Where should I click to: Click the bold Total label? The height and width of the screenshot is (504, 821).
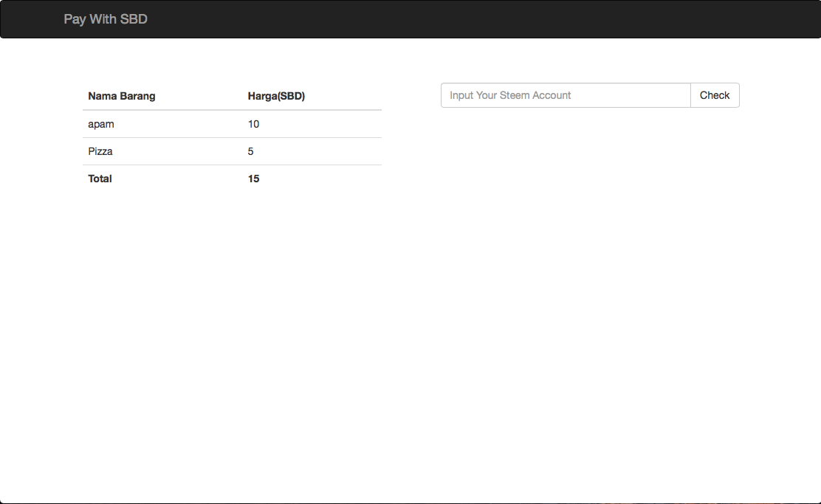[x=100, y=179]
